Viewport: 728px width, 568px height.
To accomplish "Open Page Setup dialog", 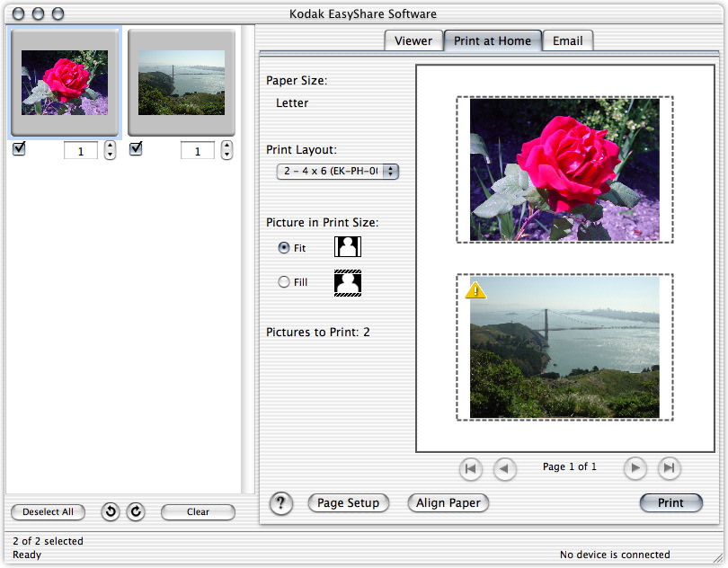I will click(x=349, y=503).
